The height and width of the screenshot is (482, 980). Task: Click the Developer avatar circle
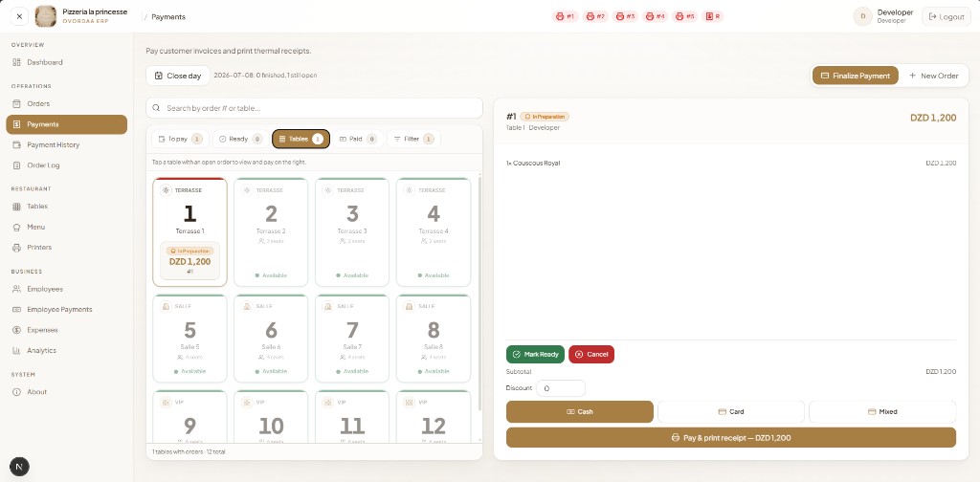(863, 17)
